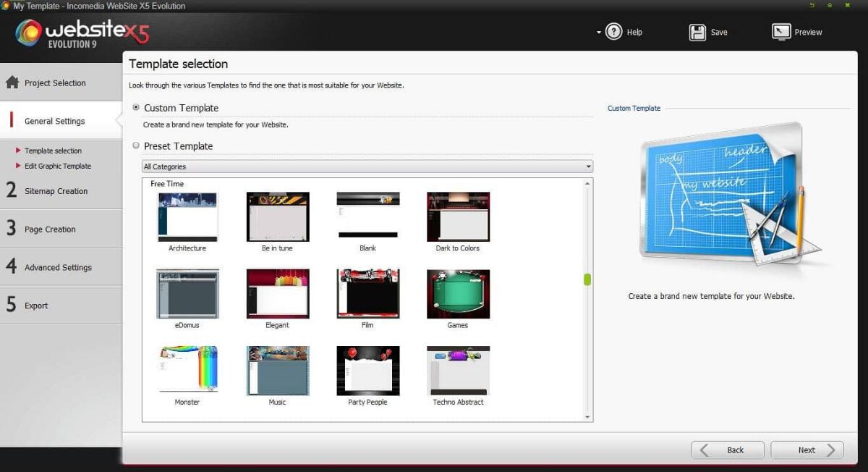The image size is (868, 472).
Task: Click the Project Selection home icon
Action: point(11,83)
